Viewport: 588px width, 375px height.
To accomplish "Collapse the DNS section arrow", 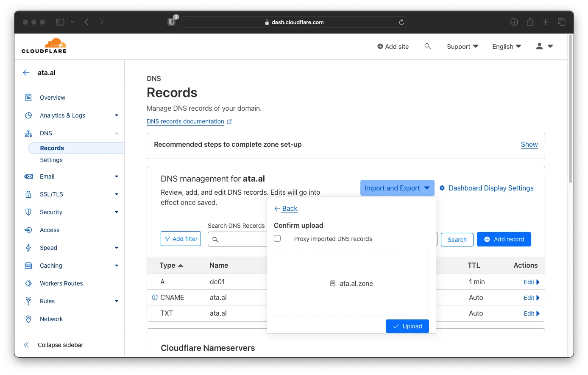I will (117, 133).
